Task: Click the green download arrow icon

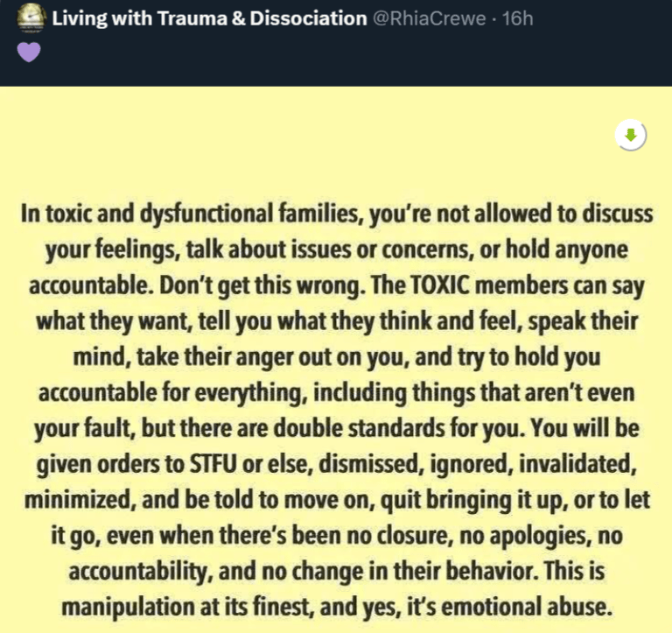Action: click(630, 135)
